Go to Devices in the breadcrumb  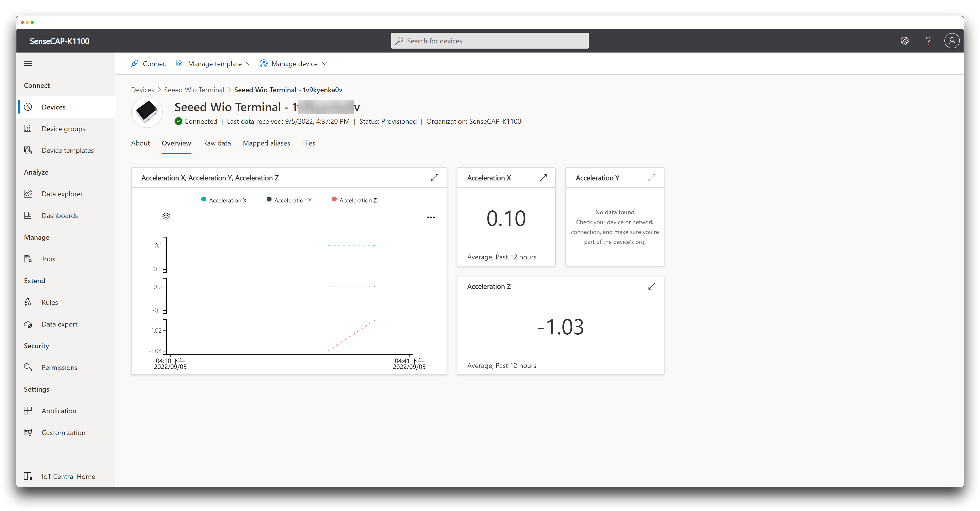pos(143,90)
